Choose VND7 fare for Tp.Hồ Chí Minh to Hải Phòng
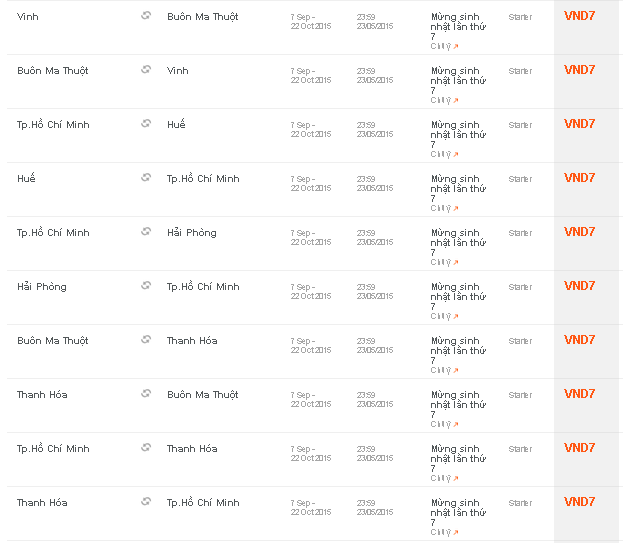The height and width of the screenshot is (543, 623). [579, 232]
